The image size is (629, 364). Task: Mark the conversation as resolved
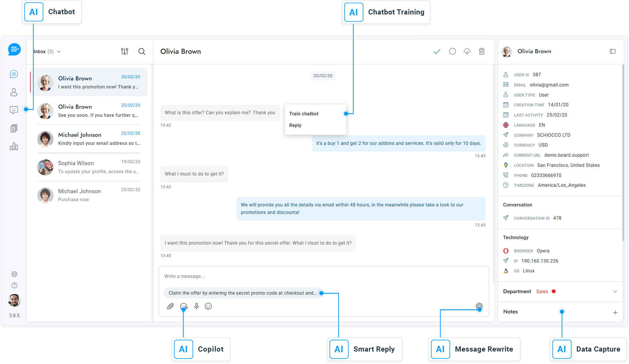pos(437,51)
